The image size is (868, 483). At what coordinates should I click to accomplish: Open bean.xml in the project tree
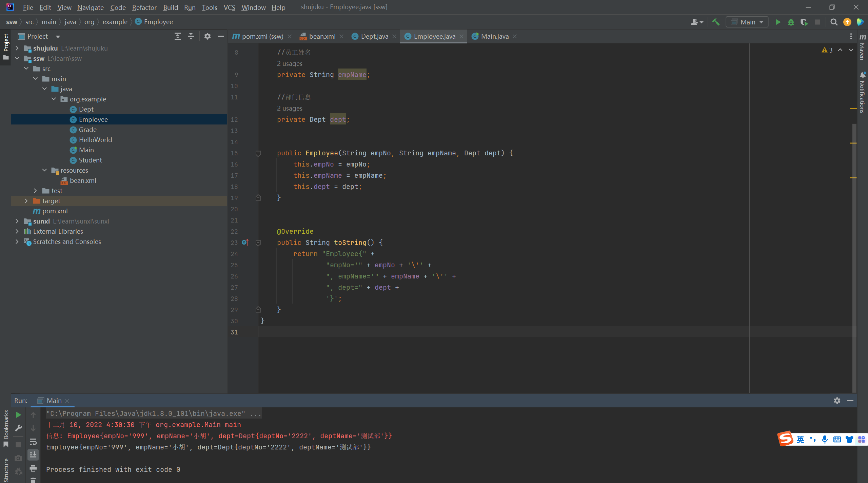click(x=83, y=180)
